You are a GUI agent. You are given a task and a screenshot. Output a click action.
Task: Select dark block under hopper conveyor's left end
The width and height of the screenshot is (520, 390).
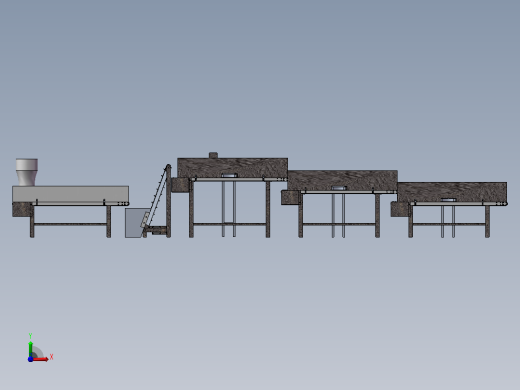[x=22, y=210]
